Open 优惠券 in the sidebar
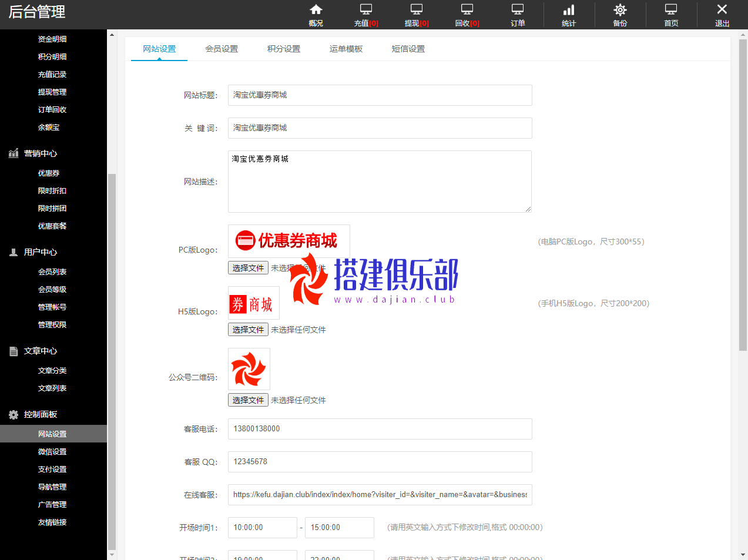The image size is (748, 560). point(49,173)
